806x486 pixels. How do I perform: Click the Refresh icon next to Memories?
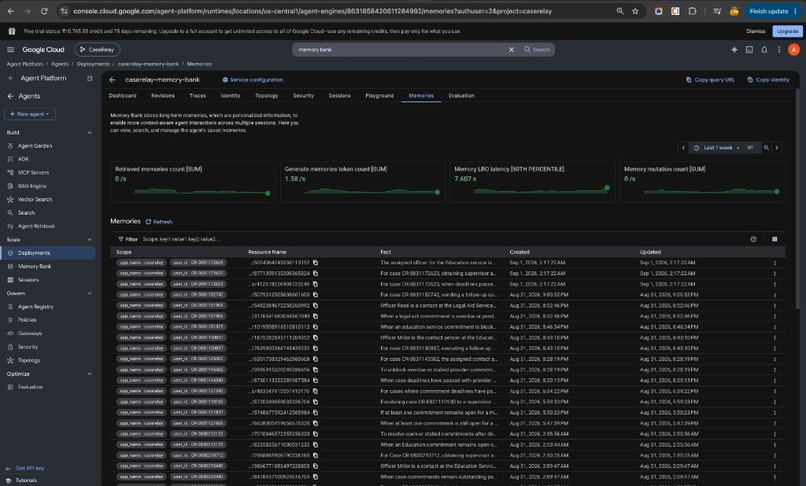pos(148,222)
